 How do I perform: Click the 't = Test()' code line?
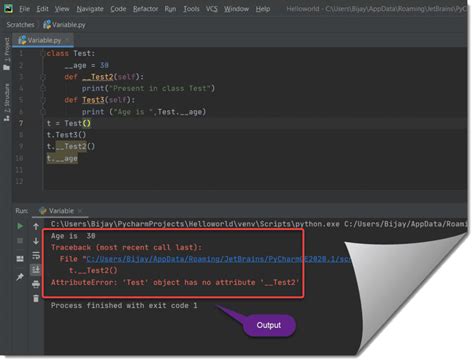(69, 123)
